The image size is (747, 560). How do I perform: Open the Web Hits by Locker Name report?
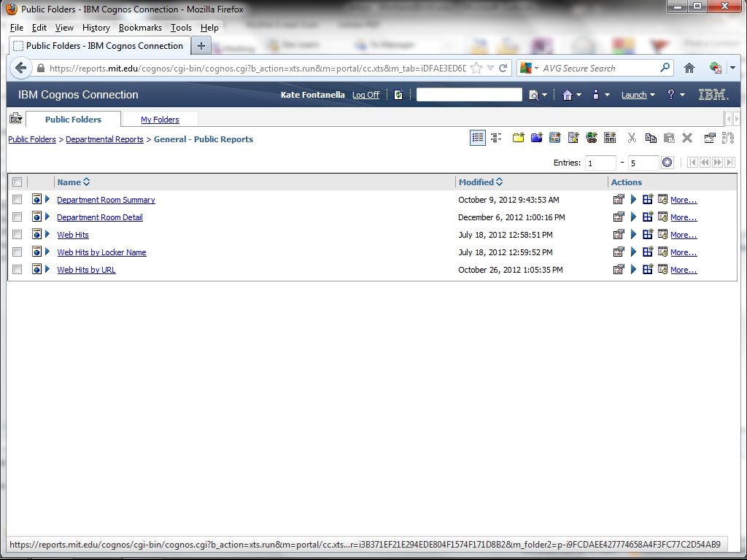101,252
